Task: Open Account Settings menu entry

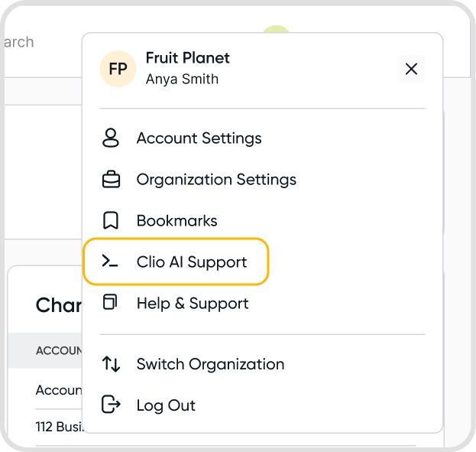Action: [x=199, y=138]
